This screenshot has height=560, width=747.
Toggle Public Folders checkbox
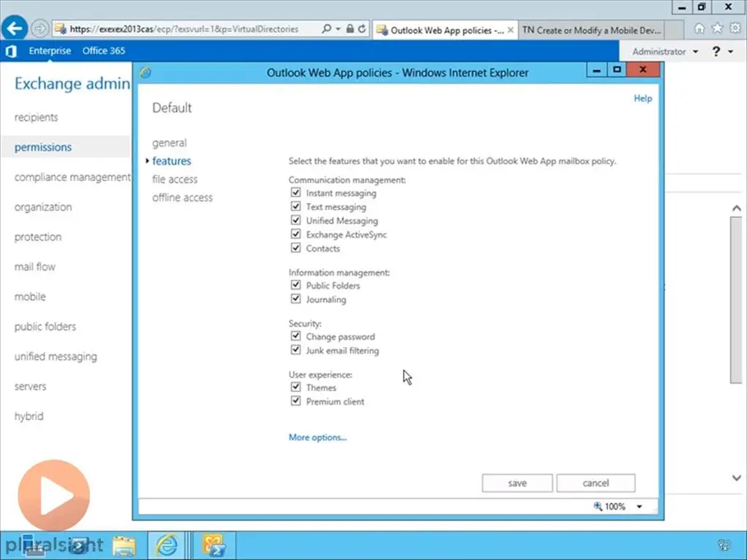click(296, 285)
